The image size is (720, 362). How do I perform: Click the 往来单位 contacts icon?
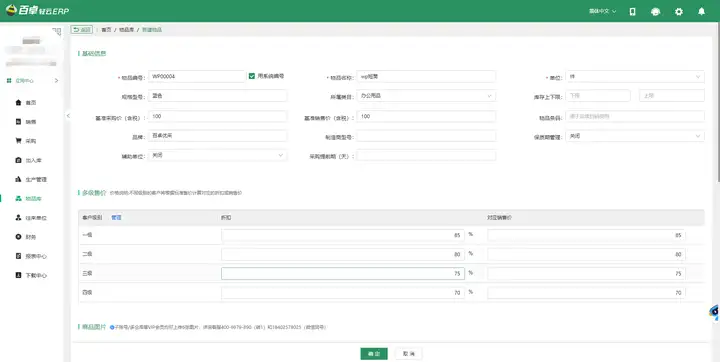(x=18, y=217)
